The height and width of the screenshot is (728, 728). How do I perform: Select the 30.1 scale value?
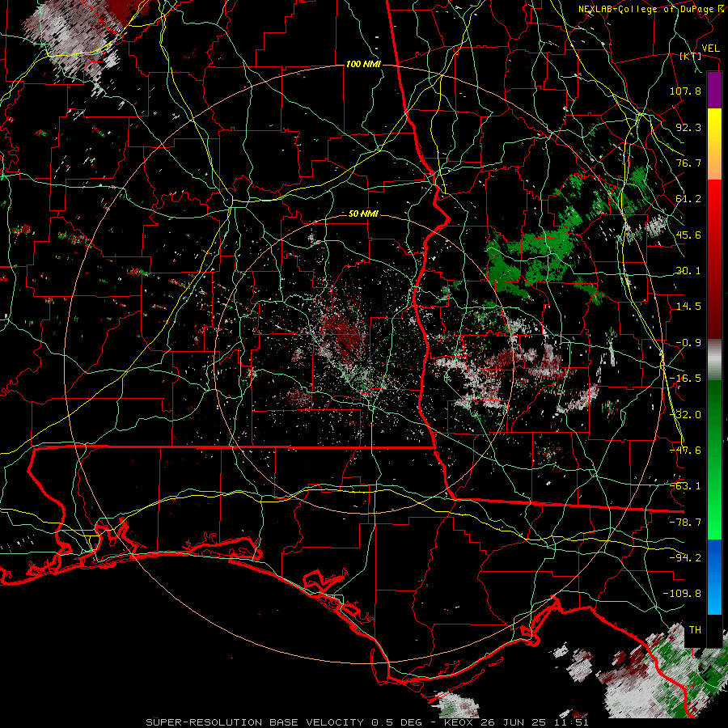688,271
